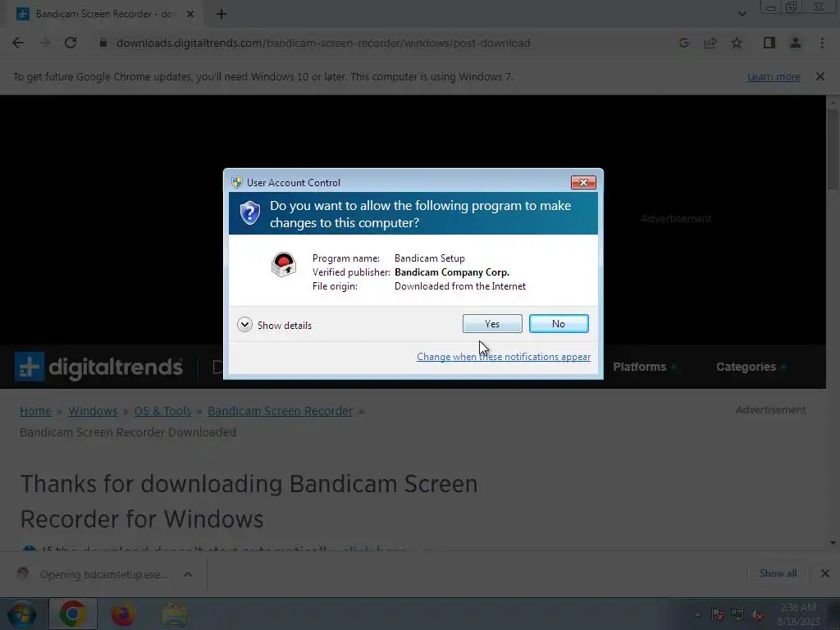
Task: Click Yes in the User Account Control dialog
Action: pos(492,323)
